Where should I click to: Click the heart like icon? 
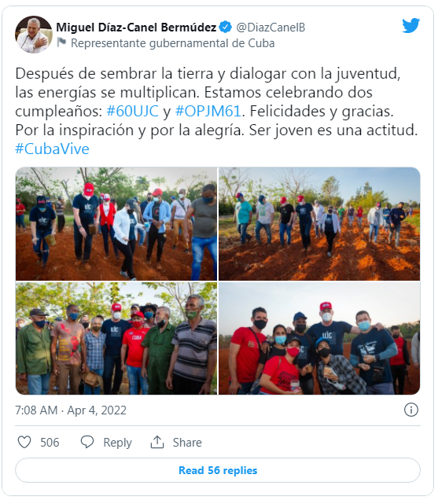24,443
